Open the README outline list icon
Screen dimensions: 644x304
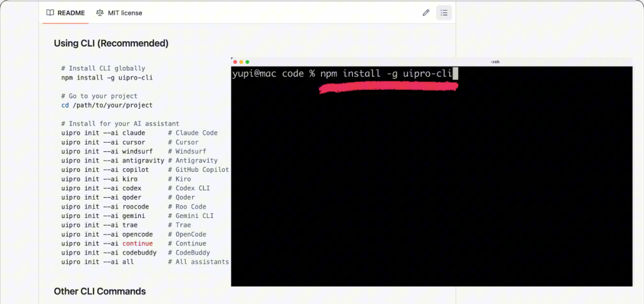[444, 13]
